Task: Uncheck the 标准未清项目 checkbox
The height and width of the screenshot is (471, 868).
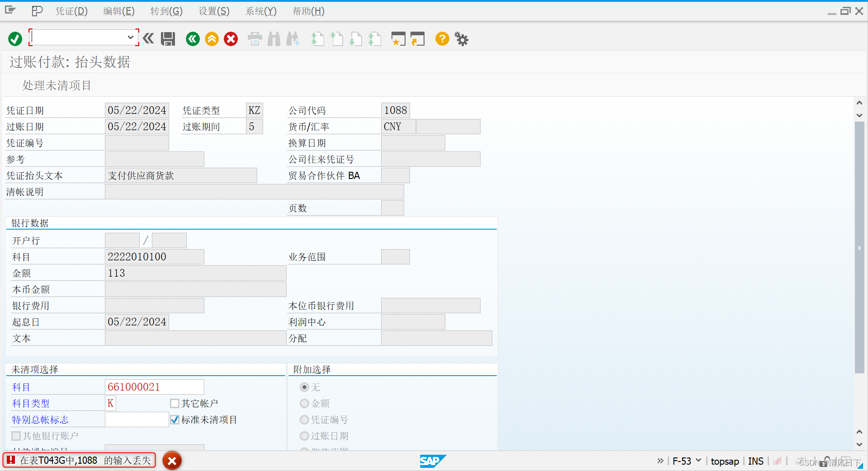Action: 174,419
